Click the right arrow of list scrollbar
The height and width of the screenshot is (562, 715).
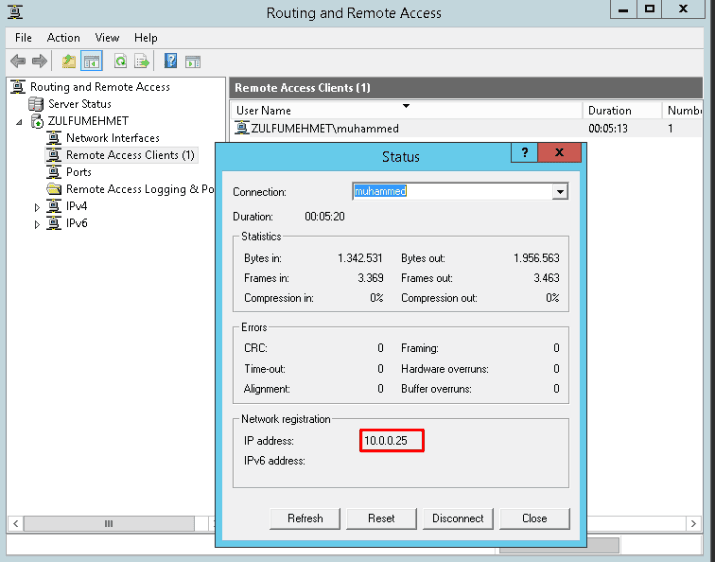[694, 523]
